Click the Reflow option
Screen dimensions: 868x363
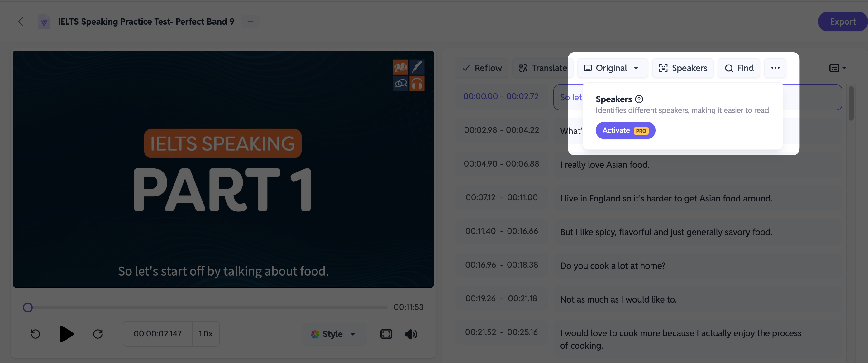[x=482, y=68]
